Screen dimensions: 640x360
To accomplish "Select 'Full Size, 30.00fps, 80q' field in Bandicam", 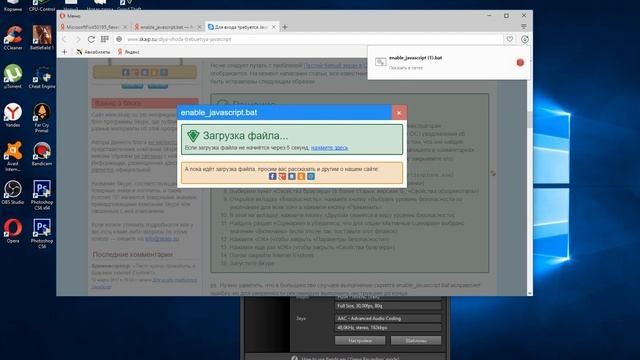I will coord(388,306).
